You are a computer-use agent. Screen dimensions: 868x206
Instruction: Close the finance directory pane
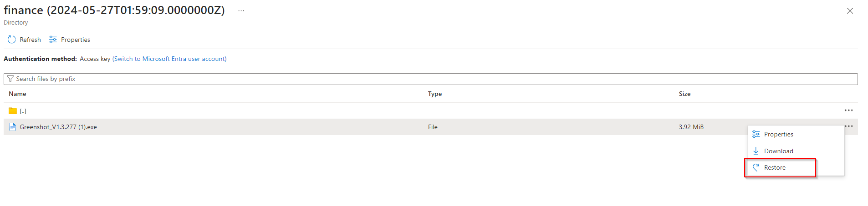(x=850, y=11)
